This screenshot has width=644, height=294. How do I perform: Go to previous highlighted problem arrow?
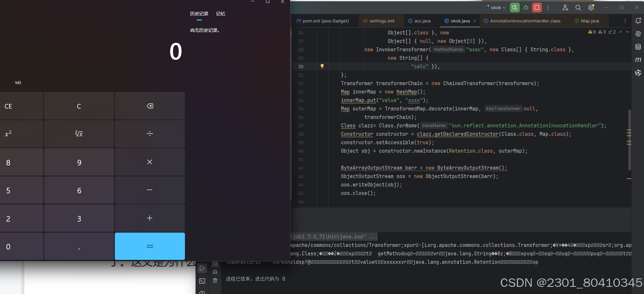[621, 32]
